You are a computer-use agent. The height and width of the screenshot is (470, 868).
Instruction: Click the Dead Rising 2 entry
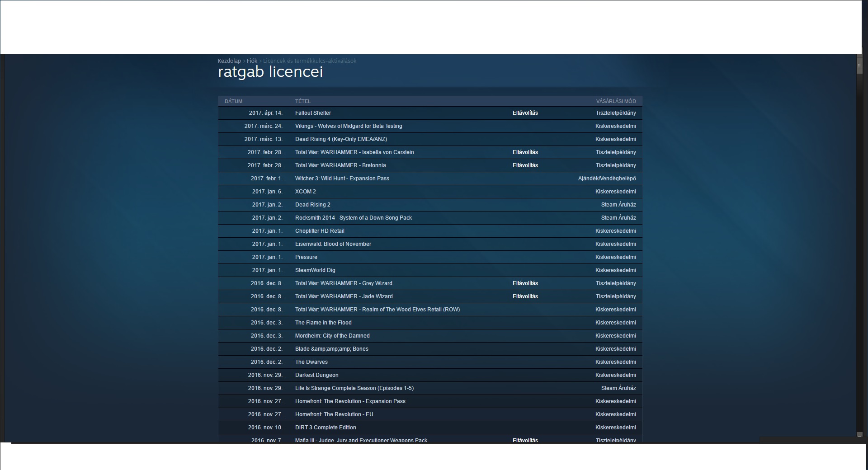click(x=313, y=205)
